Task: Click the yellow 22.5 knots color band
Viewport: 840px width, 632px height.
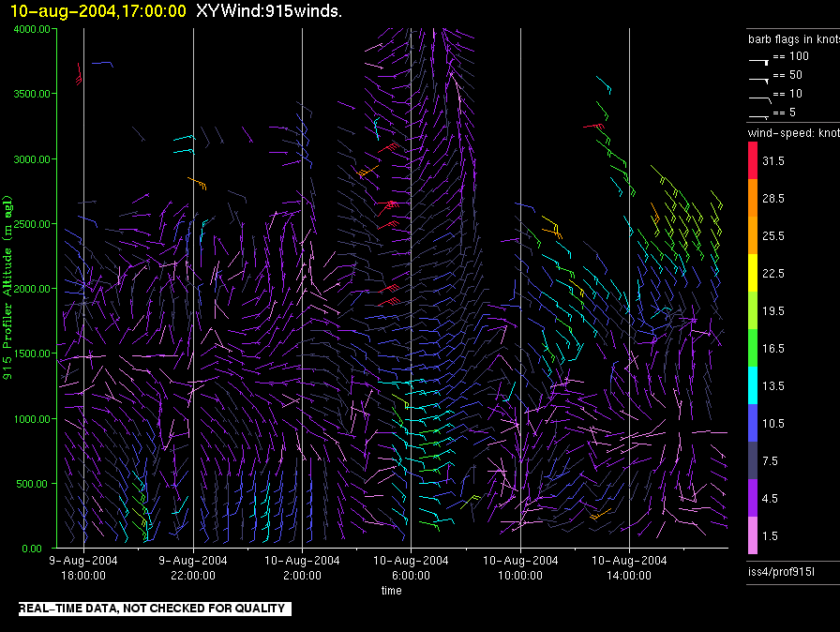Action: (753, 272)
